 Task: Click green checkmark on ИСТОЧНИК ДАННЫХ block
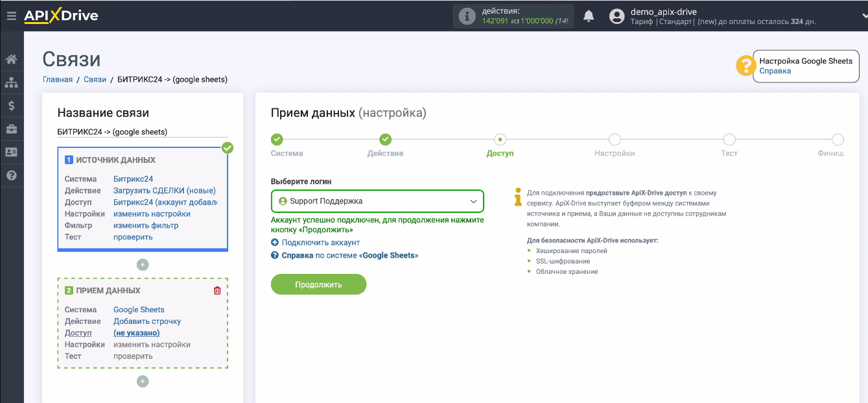pyautogui.click(x=228, y=148)
